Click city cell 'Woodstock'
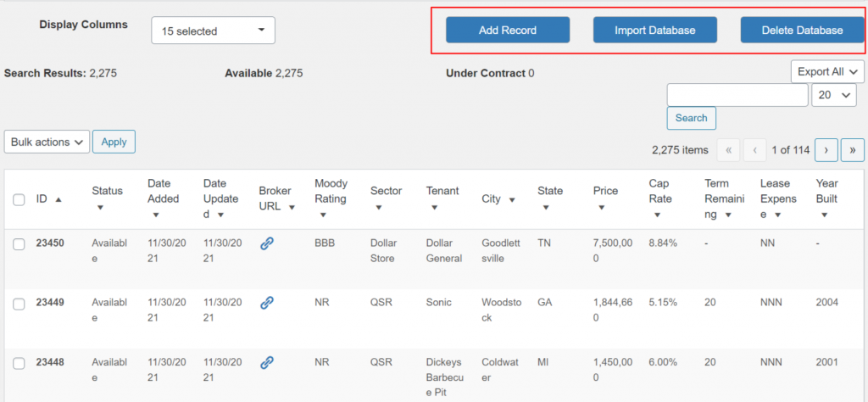The width and height of the screenshot is (868, 402). pyautogui.click(x=500, y=310)
